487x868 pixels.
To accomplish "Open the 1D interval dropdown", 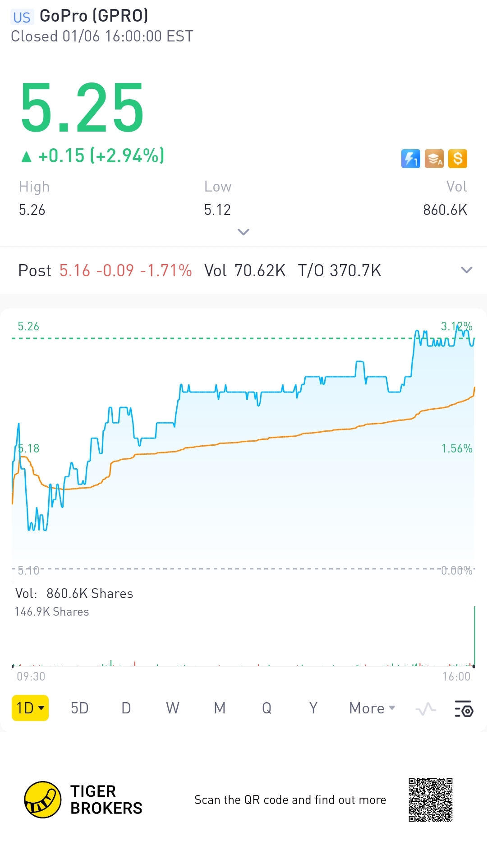I will coord(30,708).
